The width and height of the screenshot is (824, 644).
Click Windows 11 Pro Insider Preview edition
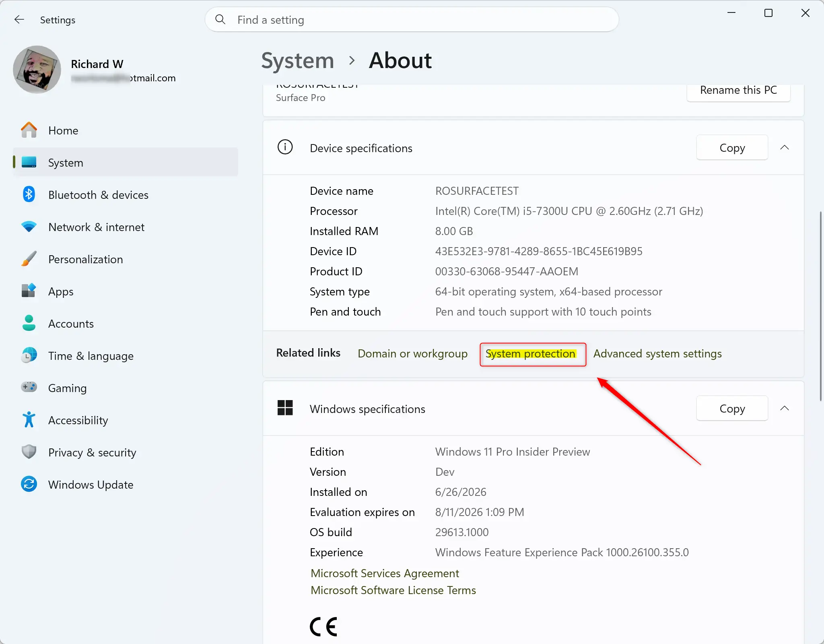click(513, 452)
